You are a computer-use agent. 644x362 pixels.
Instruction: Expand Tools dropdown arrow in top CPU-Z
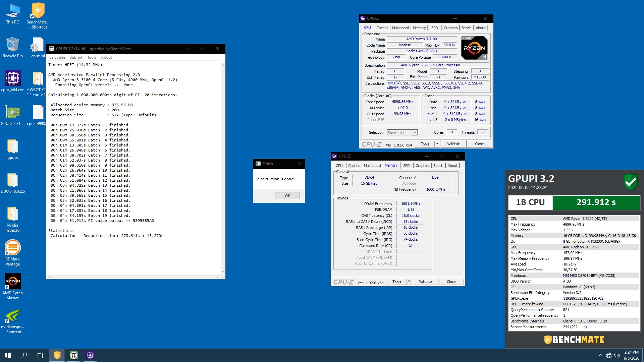(x=437, y=144)
